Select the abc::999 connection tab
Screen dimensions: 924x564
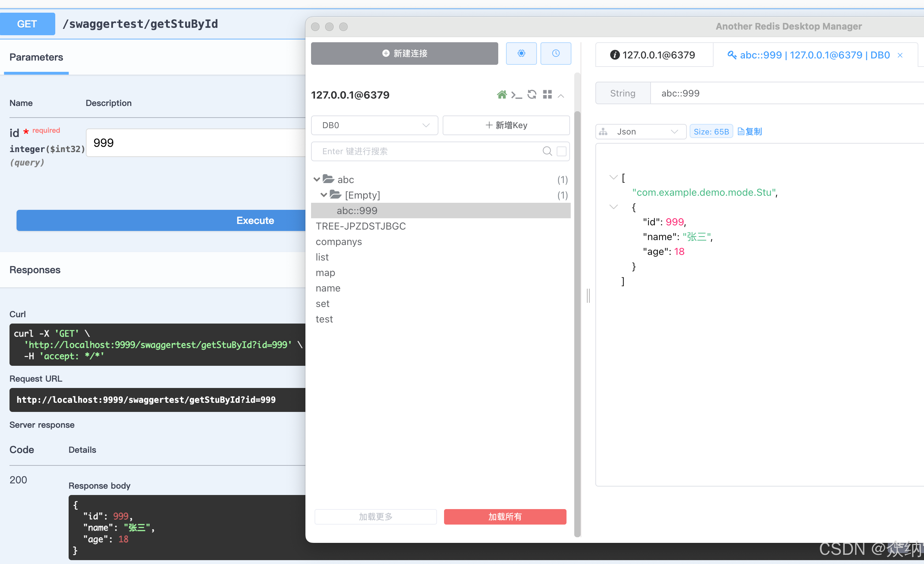814,55
